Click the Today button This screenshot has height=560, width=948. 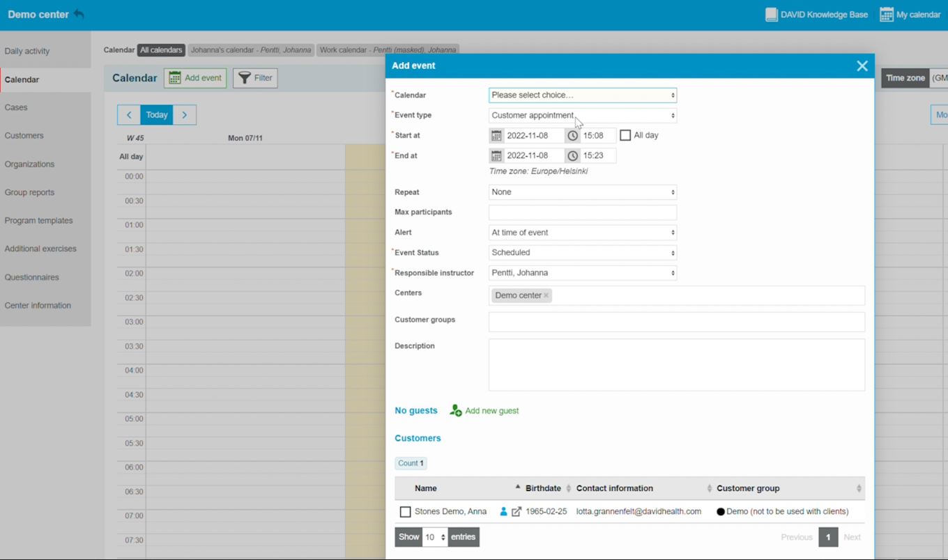(156, 114)
